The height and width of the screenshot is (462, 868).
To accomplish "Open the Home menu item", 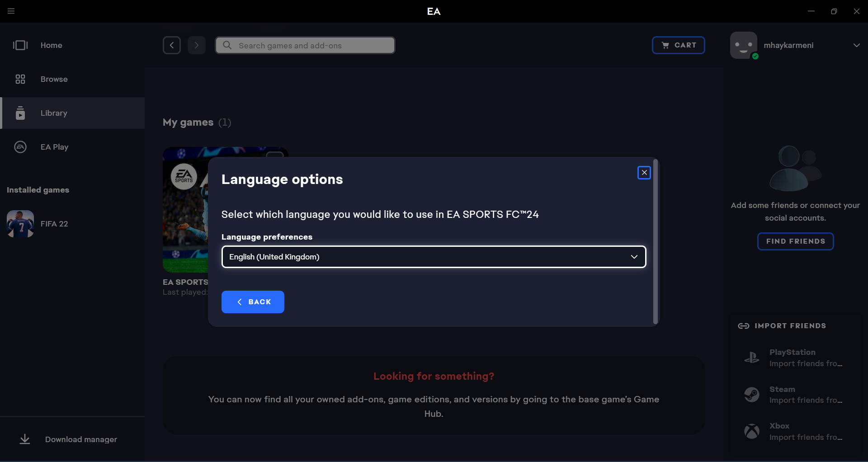I will pyautogui.click(x=72, y=45).
